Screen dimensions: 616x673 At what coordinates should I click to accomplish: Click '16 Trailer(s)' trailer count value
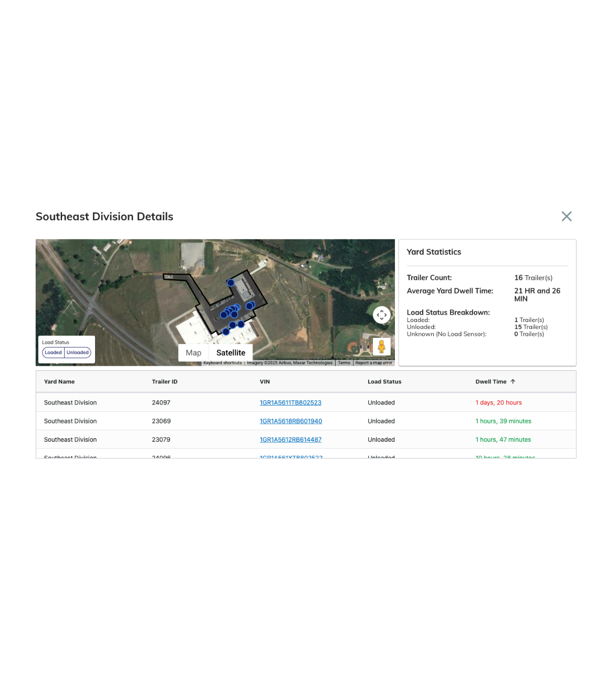(x=533, y=278)
